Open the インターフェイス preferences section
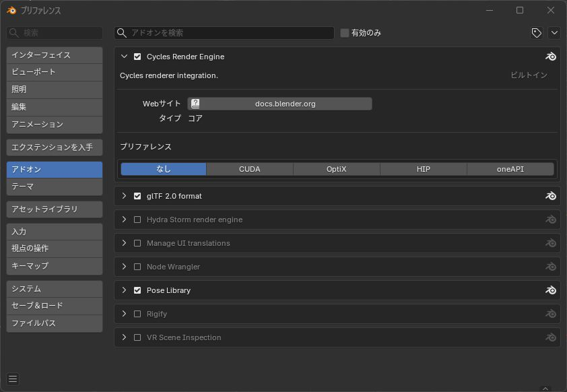This screenshot has width=567, height=392. [x=55, y=55]
